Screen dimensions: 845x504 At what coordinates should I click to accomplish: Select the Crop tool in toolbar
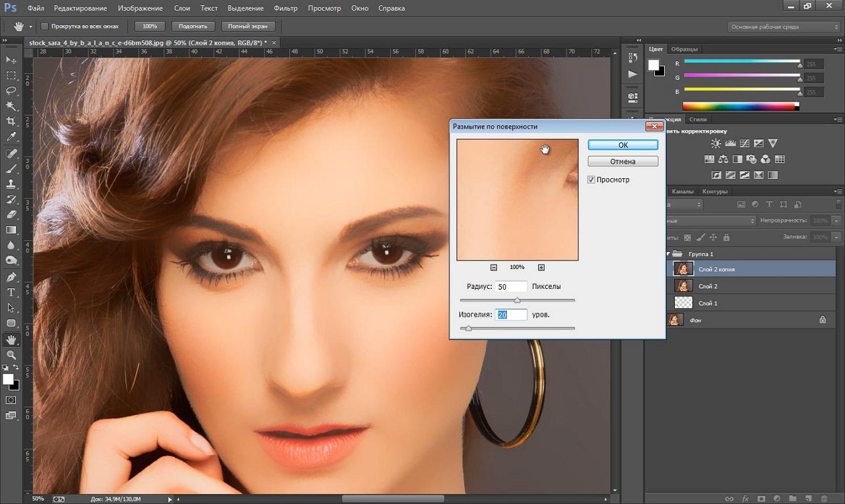(11, 121)
